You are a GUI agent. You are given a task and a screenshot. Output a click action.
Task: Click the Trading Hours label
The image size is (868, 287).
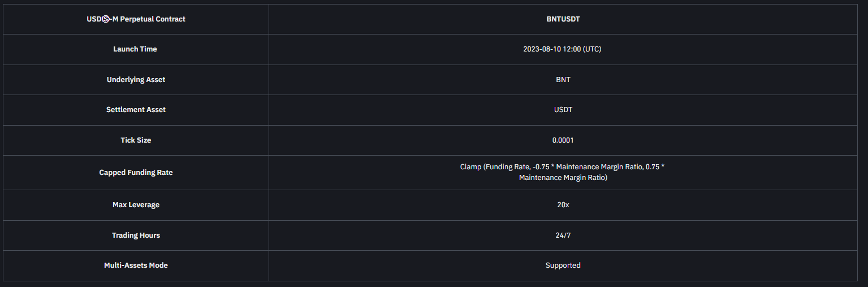136,235
